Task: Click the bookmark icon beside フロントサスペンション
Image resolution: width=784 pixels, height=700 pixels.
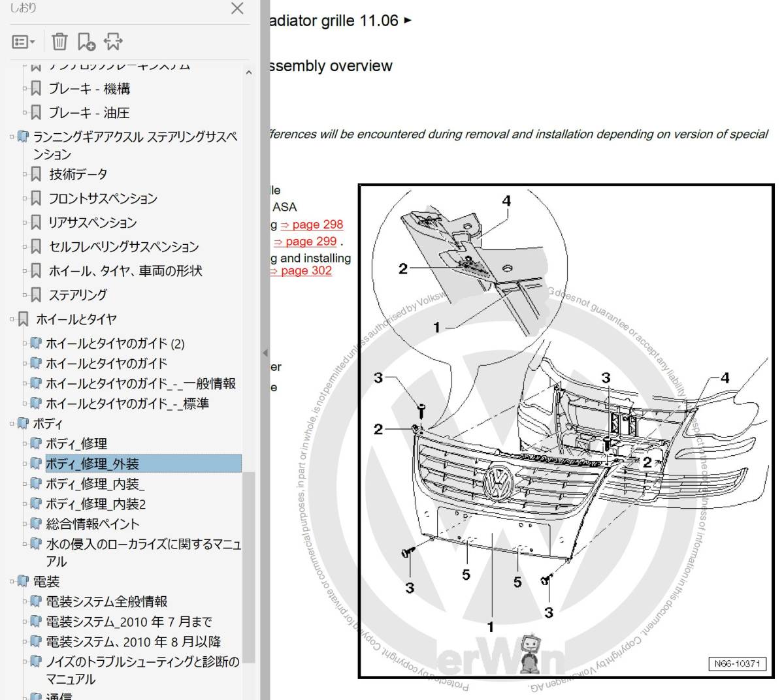Action: coord(36,199)
